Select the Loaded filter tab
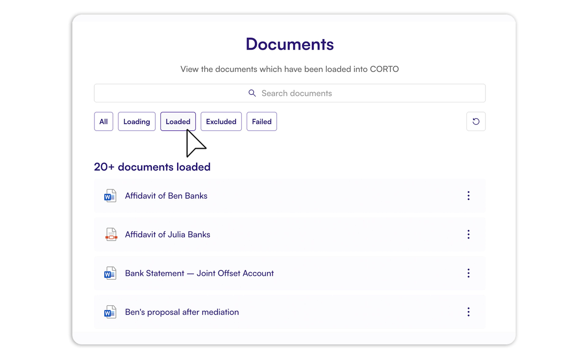588x364 pixels. coord(178,122)
